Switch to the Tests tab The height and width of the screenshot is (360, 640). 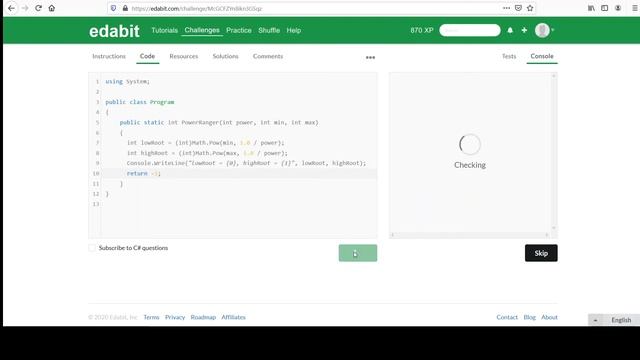(509, 56)
